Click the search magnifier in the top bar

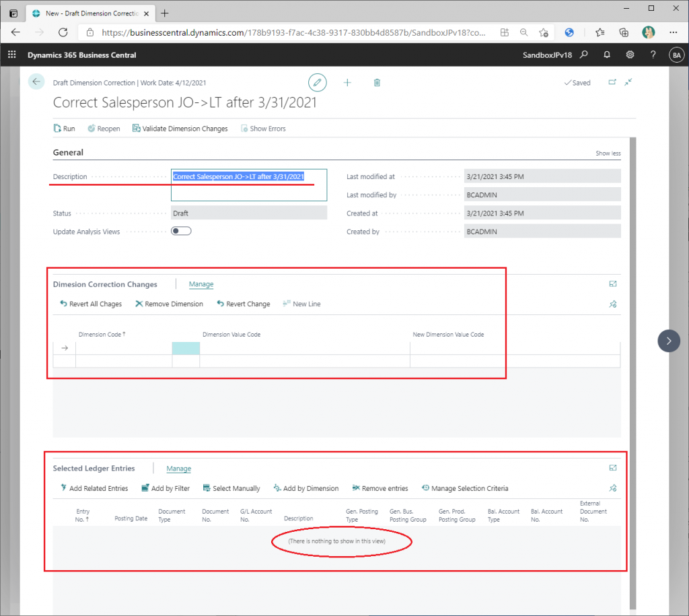click(x=584, y=55)
